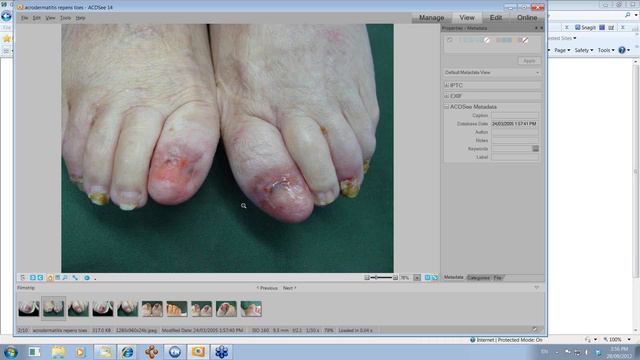640x360 pixels.
Task: Adjust the zoom slider below the image
Action: click(x=381, y=278)
